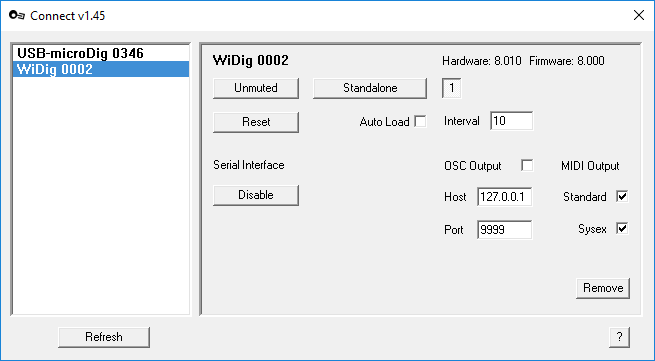The width and height of the screenshot is (655, 361).
Task: Click the number 1 box beside Standalone
Action: pos(452,88)
